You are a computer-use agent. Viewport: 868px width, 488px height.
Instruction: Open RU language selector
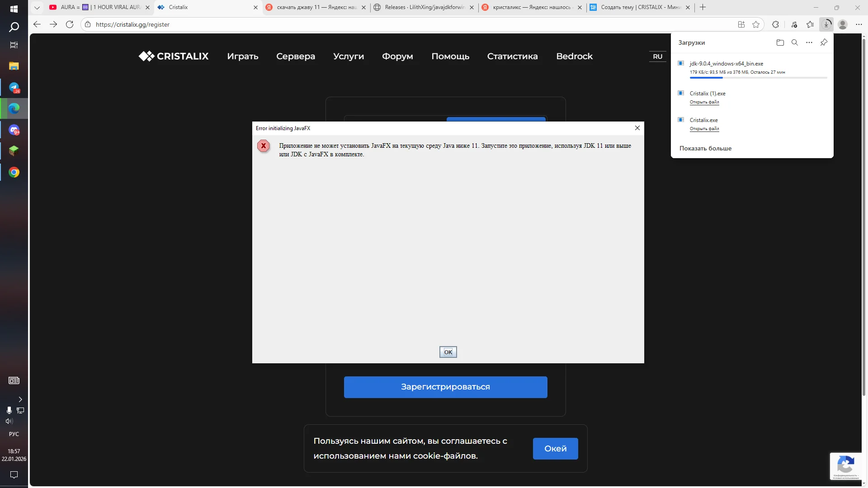point(657,56)
